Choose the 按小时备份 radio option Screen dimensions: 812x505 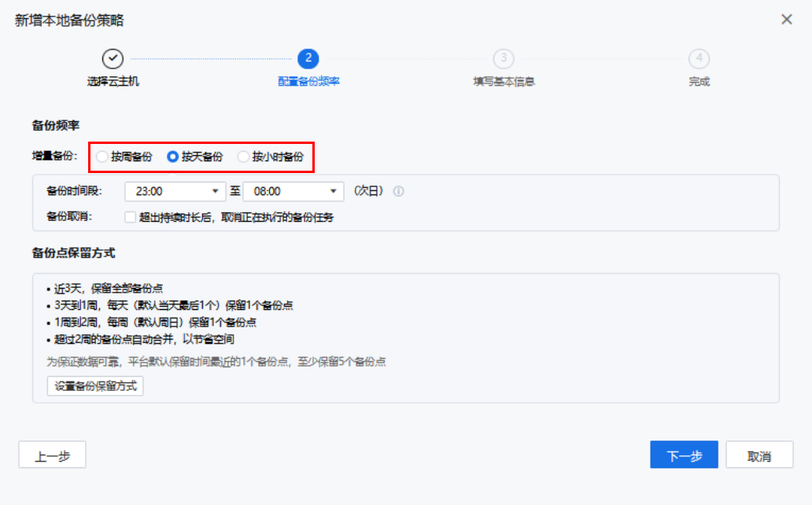[x=244, y=157]
